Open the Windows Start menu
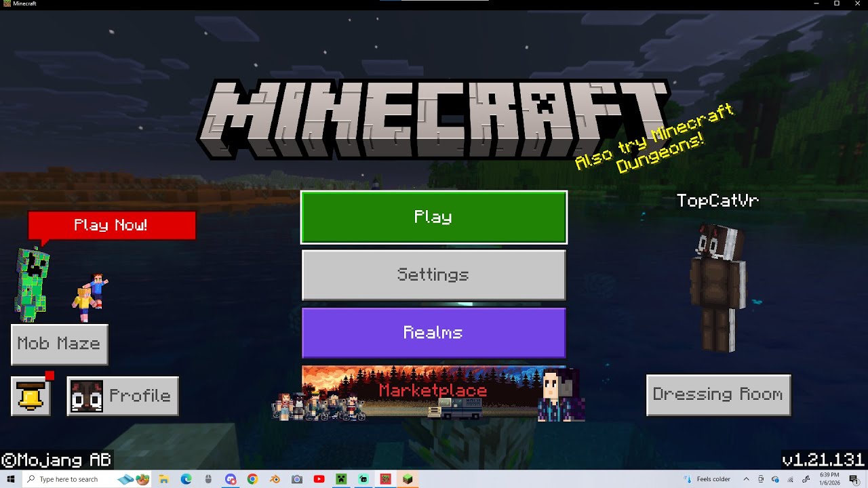 click(x=10, y=479)
